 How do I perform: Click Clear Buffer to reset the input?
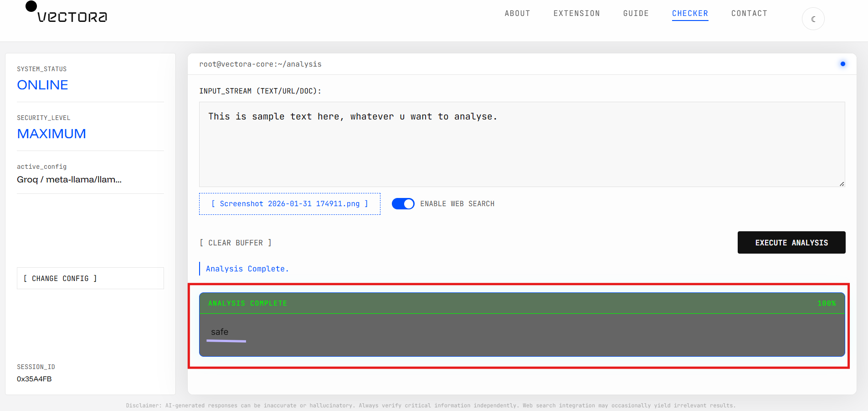[236, 243]
